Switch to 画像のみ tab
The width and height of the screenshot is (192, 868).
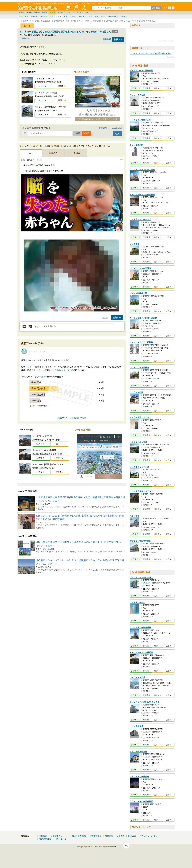click(x=53, y=153)
